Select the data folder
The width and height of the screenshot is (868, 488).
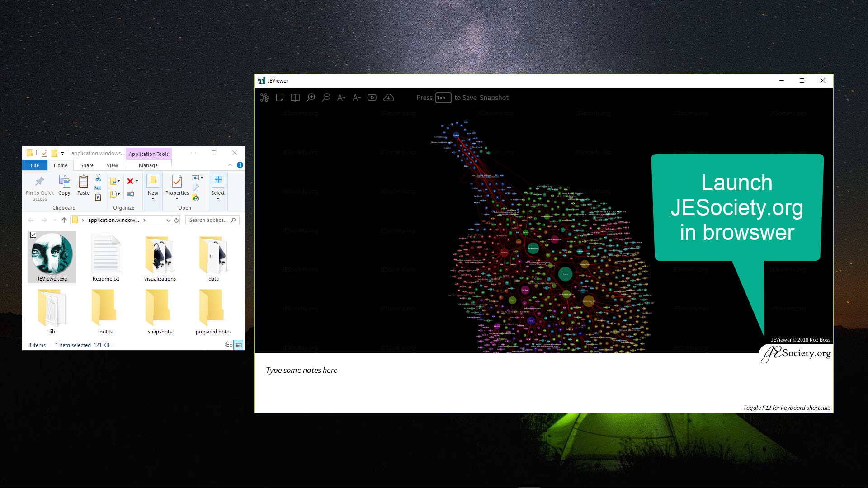coord(213,258)
